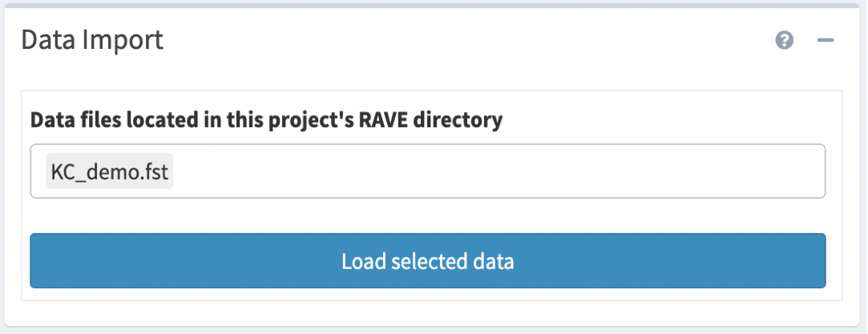Minimize the Data Import card

(x=826, y=40)
